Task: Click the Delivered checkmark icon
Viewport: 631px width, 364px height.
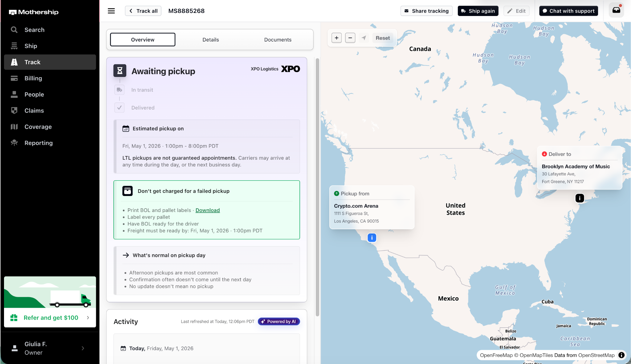Action: (x=120, y=108)
